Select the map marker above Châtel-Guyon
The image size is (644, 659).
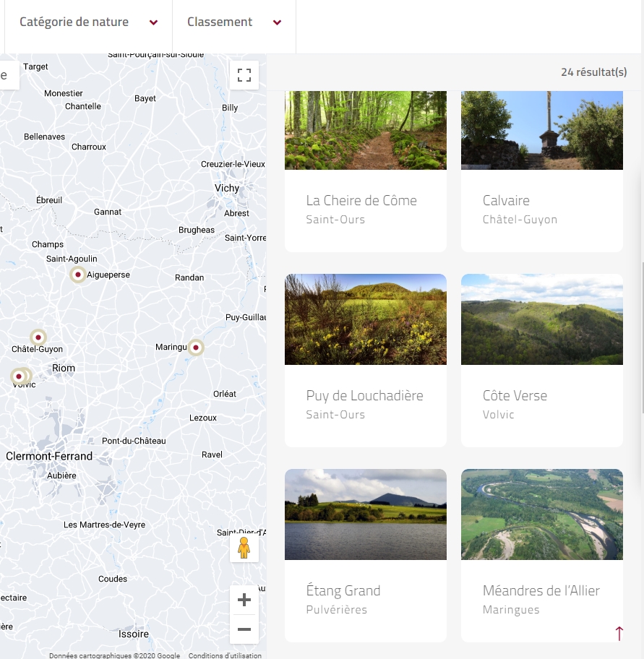click(38, 337)
